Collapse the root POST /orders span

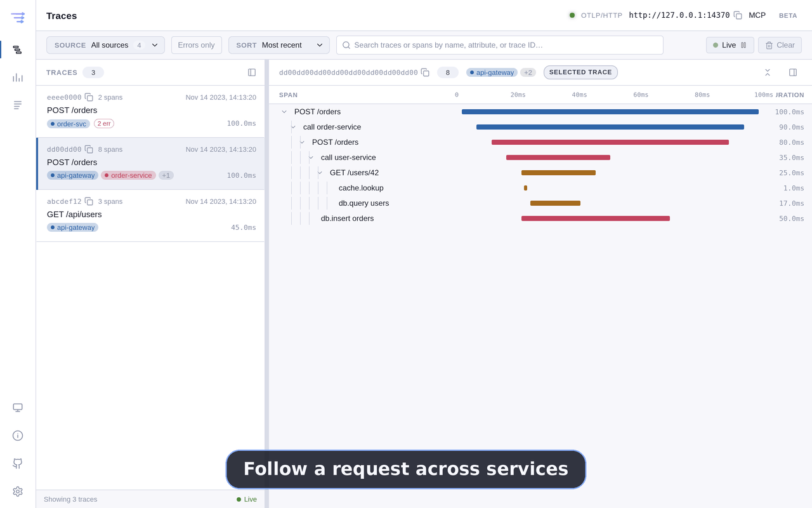point(284,112)
